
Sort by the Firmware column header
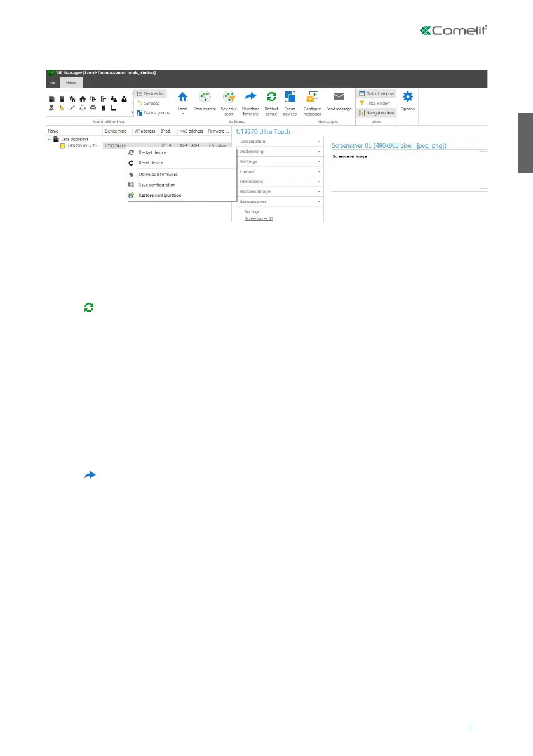(219, 131)
